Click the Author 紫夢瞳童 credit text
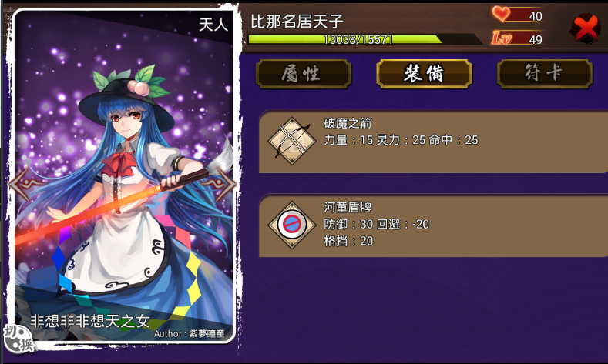The image size is (608, 364). [190, 333]
